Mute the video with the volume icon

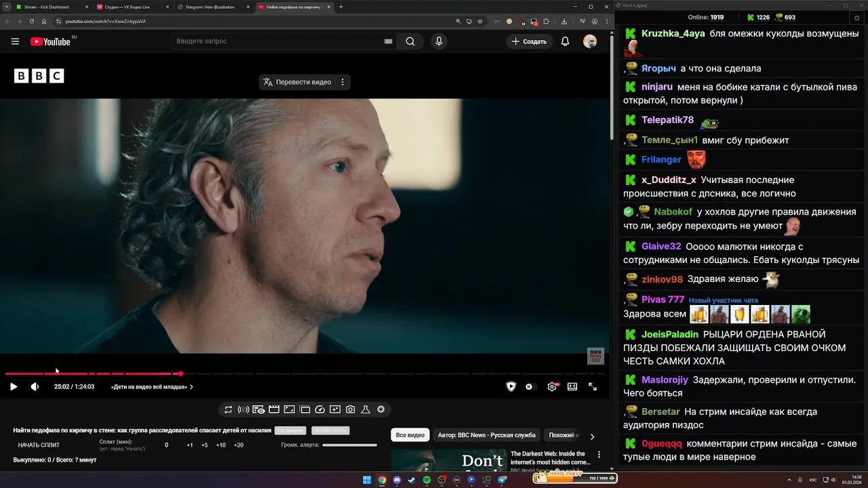(35, 386)
